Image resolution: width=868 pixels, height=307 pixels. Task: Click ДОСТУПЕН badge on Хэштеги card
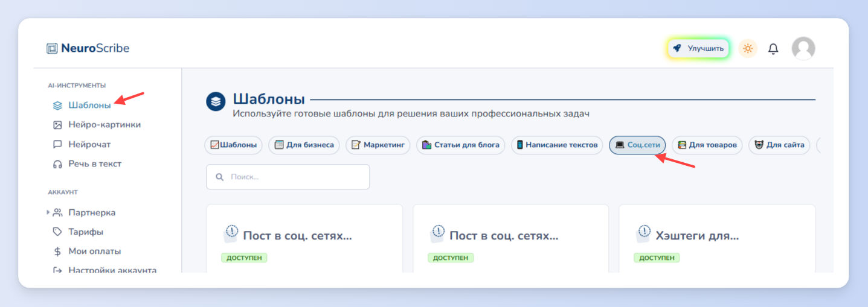[657, 258]
